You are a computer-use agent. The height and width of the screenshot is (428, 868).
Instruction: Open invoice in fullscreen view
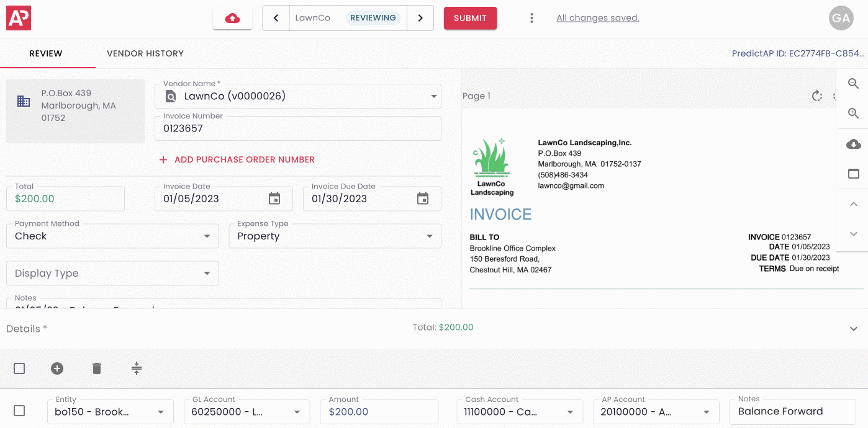(852, 174)
